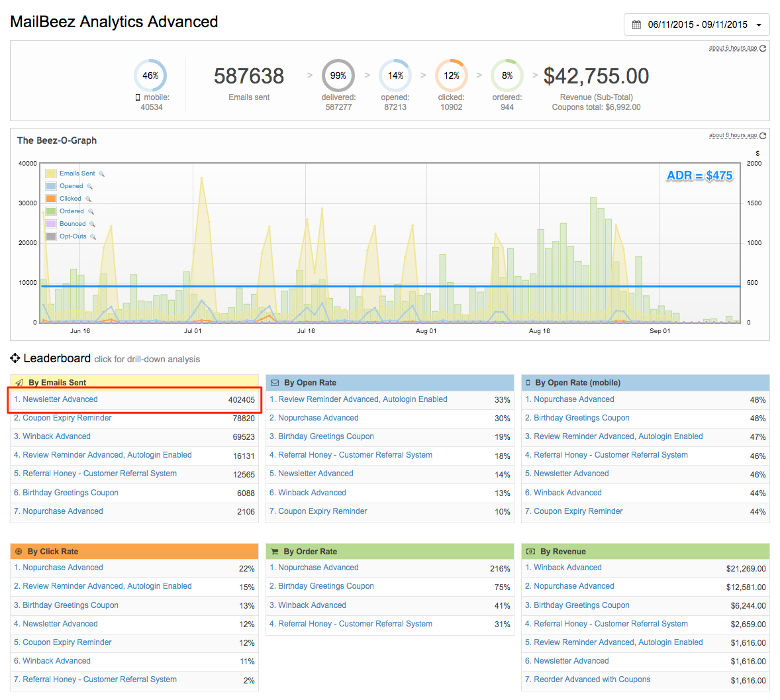Viewport: 780px width, 700px height.
Task: Toggle the Opt-Outs series legend label
Action: (x=73, y=236)
